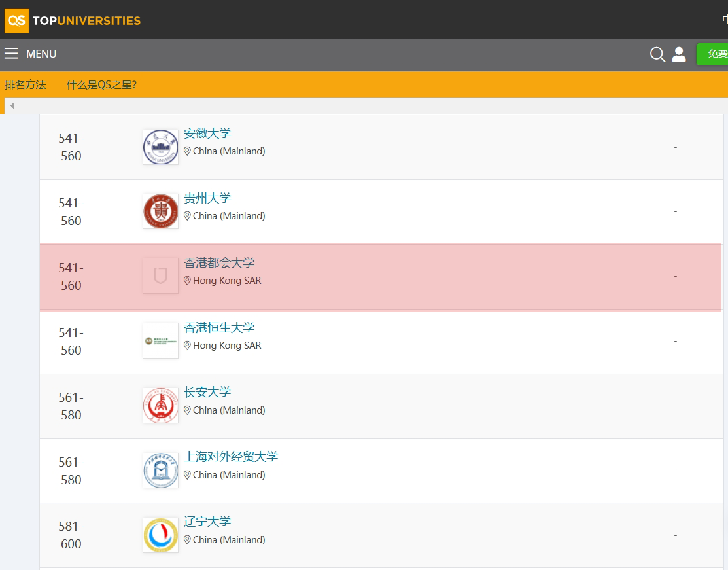Select the 排名方法 menu item
The image size is (728, 570).
(25, 84)
